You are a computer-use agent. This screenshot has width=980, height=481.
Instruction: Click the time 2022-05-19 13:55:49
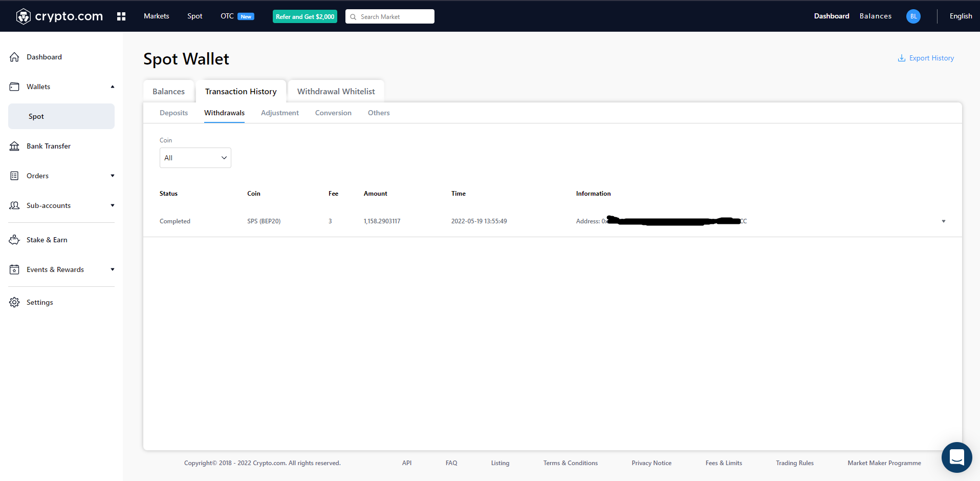click(x=479, y=221)
